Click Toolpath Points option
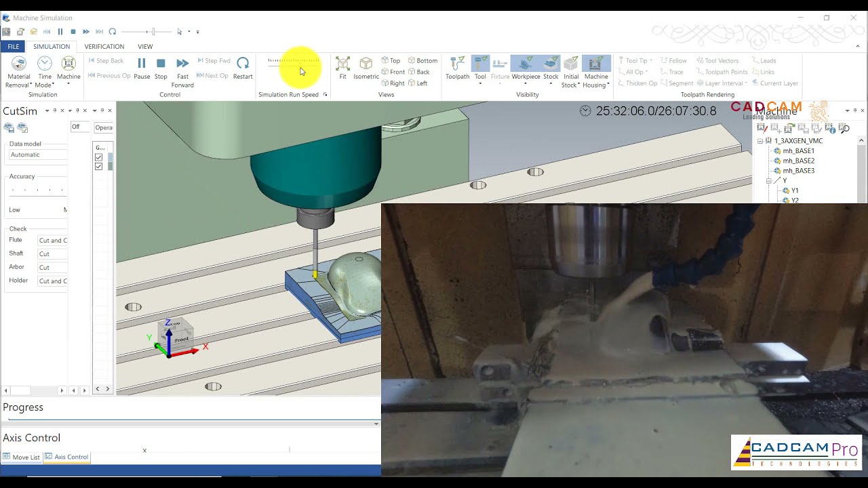 pyautogui.click(x=722, y=72)
